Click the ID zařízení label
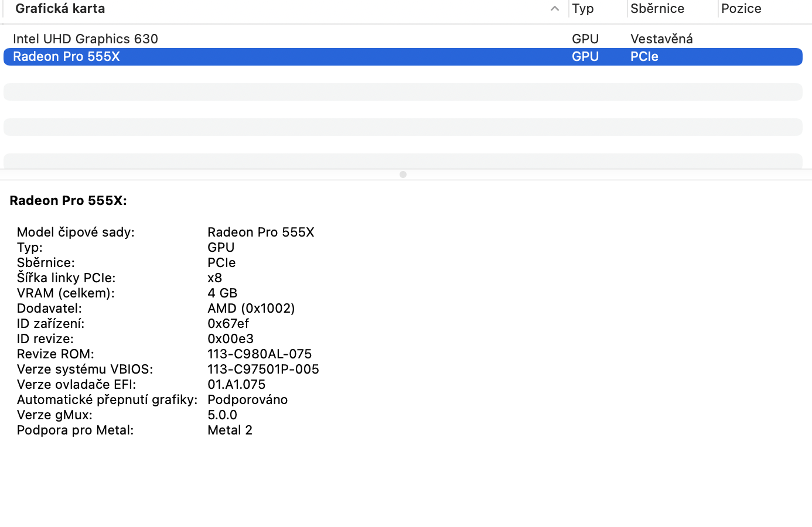This screenshot has width=812, height=527. point(50,324)
